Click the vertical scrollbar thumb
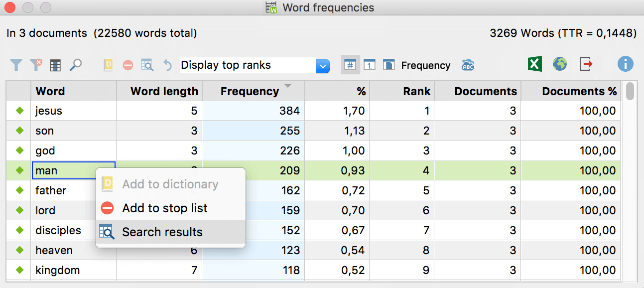 (630, 91)
